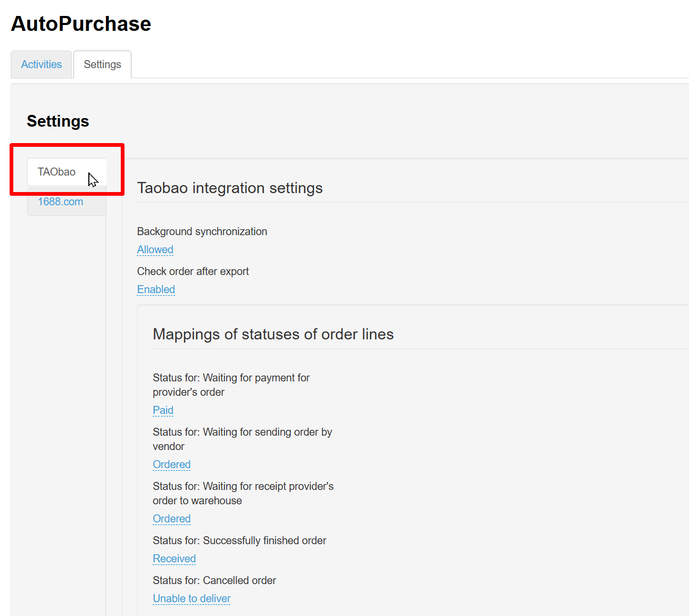Change Ordered status under sending order by vendor
This screenshot has height=616, width=689.
171,464
